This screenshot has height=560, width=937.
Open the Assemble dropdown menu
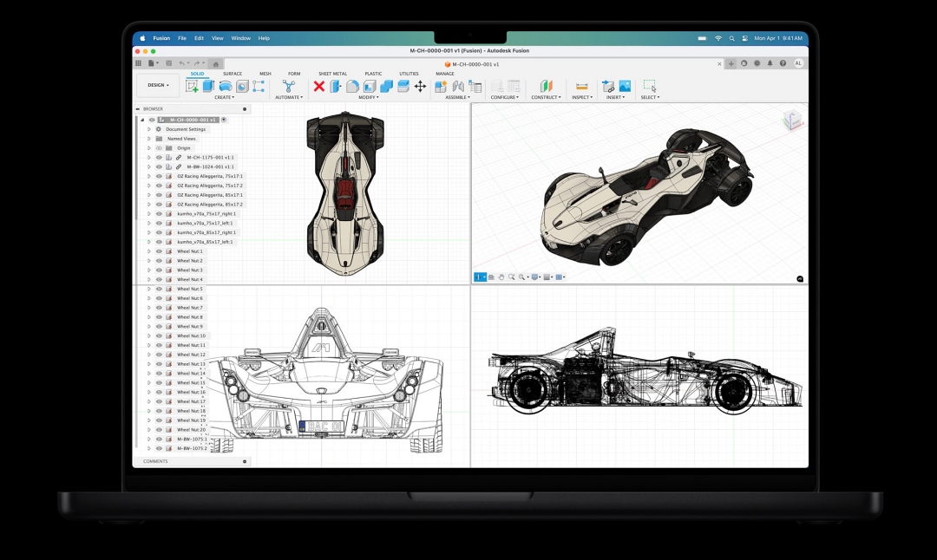coord(458,97)
